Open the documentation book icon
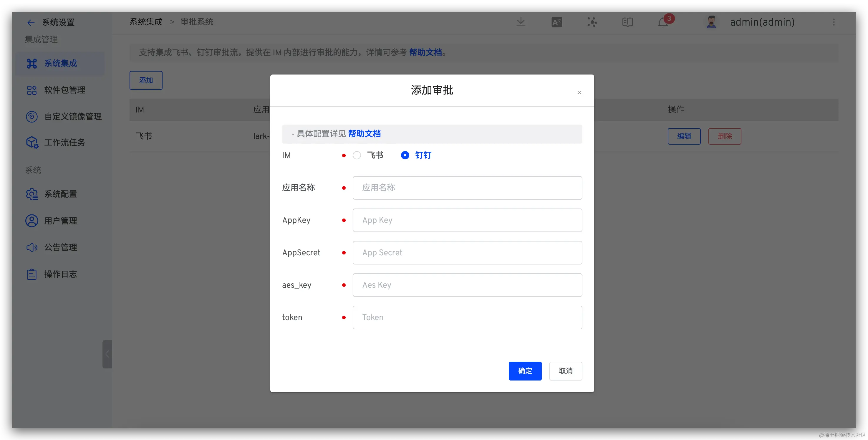Viewport: 868px width, 440px height. [627, 22]
